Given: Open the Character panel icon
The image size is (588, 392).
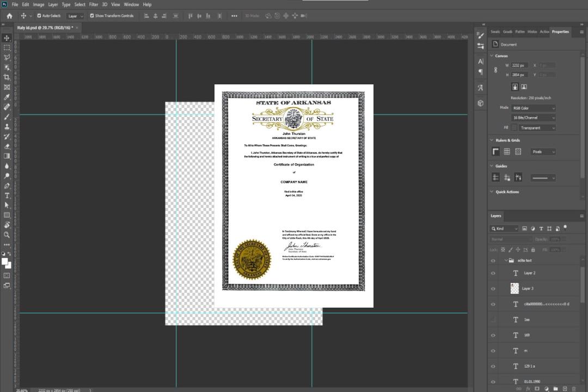Looking at the screenshot, I should click(x=481, y=62).
